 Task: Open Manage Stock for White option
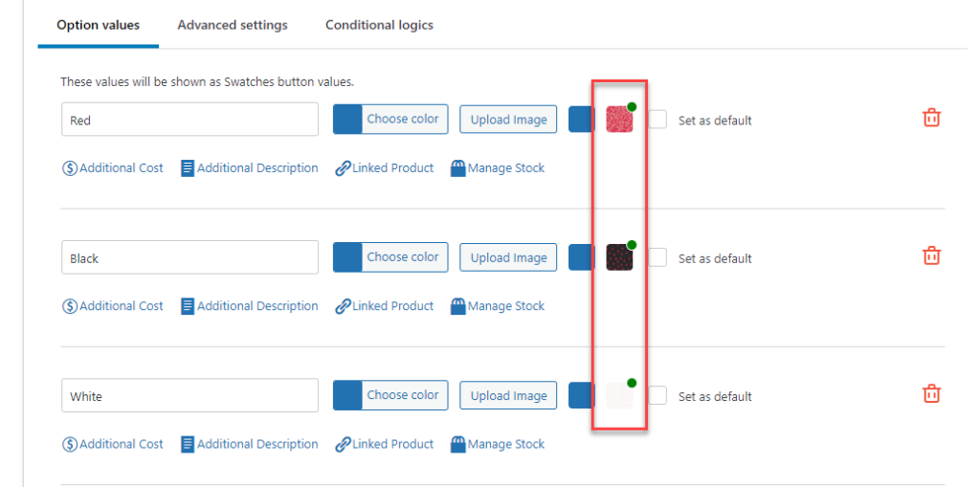tap(498, 444)
